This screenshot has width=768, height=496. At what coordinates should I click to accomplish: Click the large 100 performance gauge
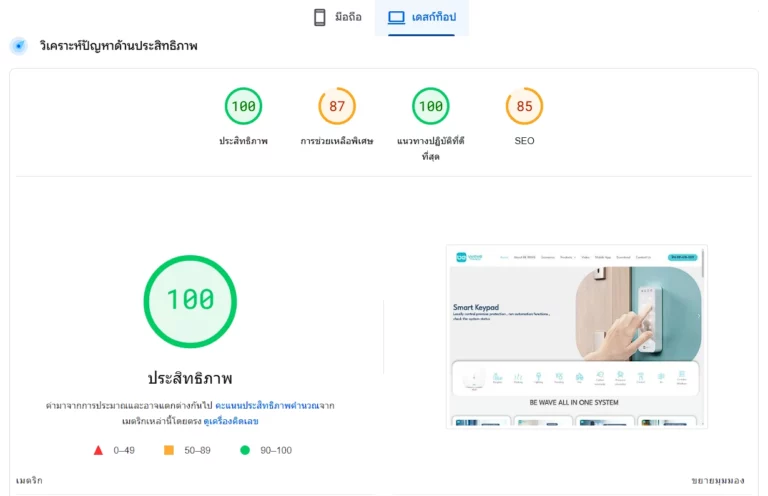pos(190,301)
